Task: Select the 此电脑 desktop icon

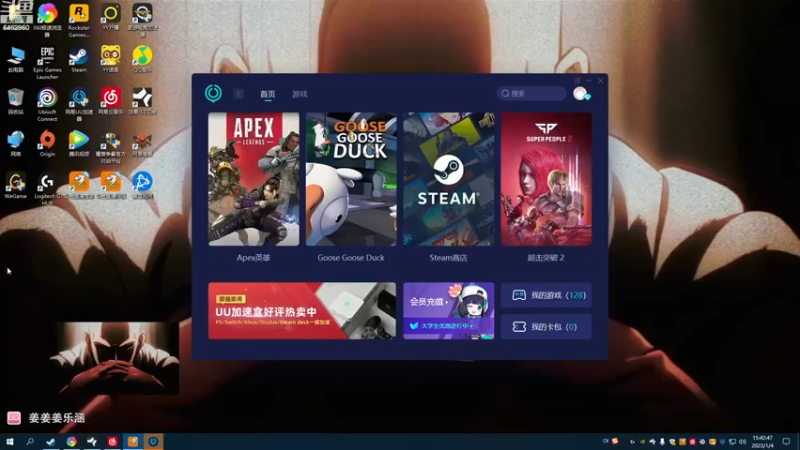Action: [x=15, y=59]
